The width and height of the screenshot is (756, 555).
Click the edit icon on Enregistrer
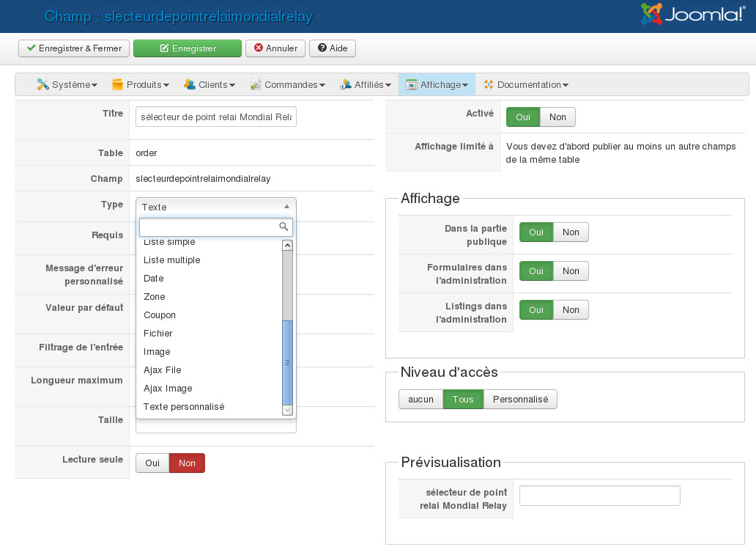pyautogui.click(x=164, y=48)
